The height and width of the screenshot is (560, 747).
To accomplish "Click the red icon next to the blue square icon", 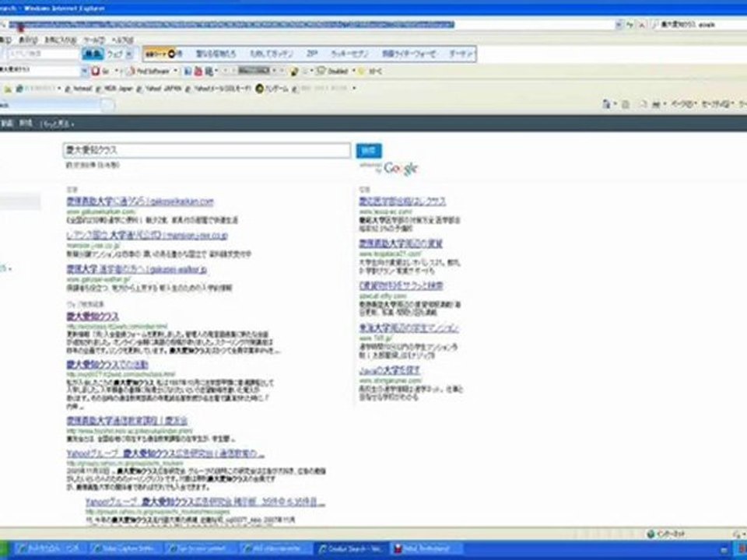I will click(x=198, y=72).
